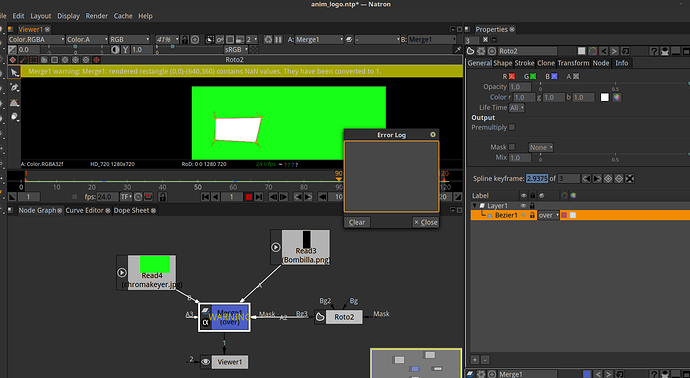690x378 pixels.
Task: Open the A input Merge1 dropdown
Action: [319, 40]
